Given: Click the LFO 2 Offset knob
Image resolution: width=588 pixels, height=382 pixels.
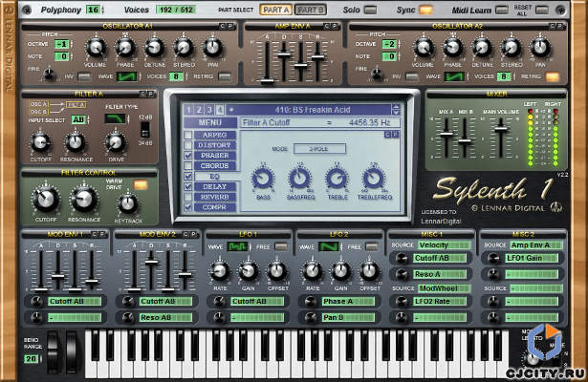Looking at the screenshot, I should 369,271.
